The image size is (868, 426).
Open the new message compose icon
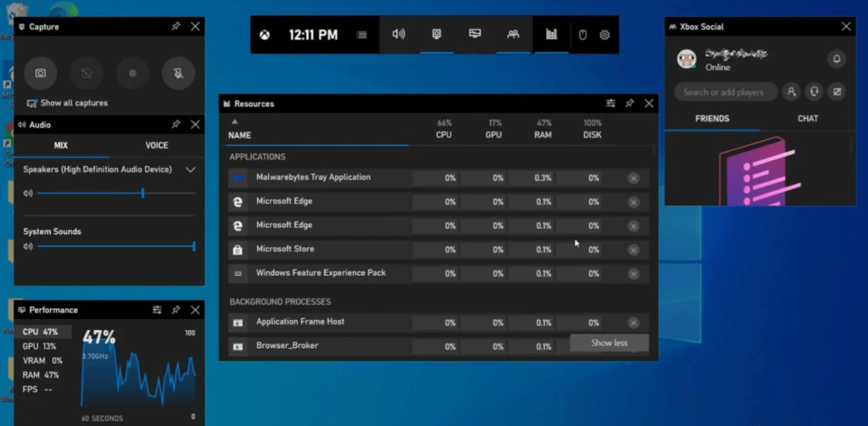point(837,92)
